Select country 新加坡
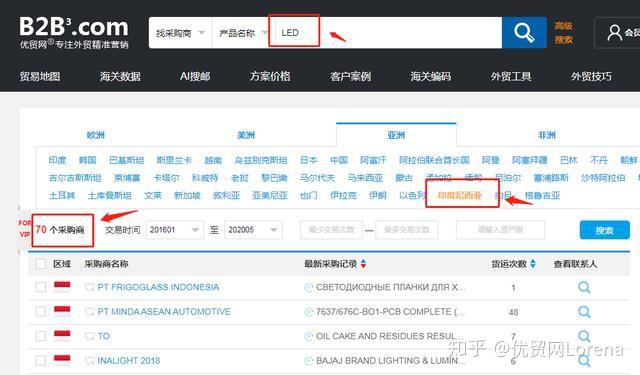Image resolution: width=640 pixels, height=375 pixels. click(x=187, y=195)
